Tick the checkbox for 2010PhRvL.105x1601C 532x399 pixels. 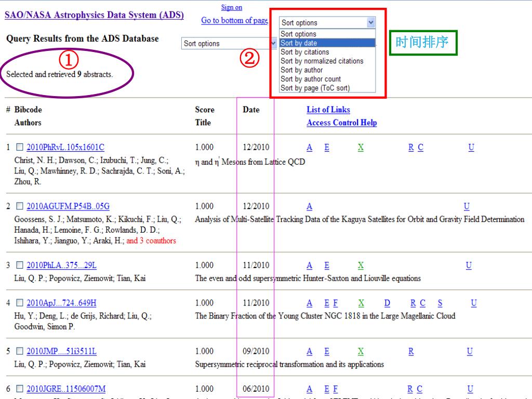point(20,147)
